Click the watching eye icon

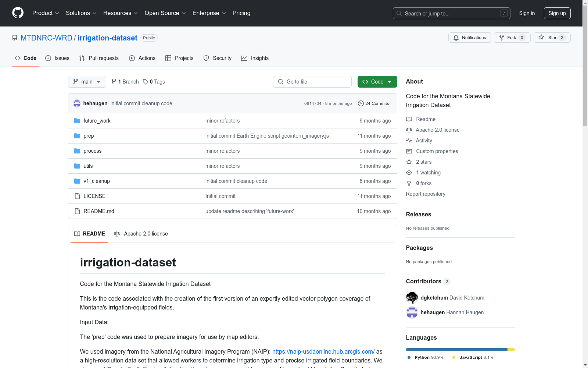pos(409,173)
